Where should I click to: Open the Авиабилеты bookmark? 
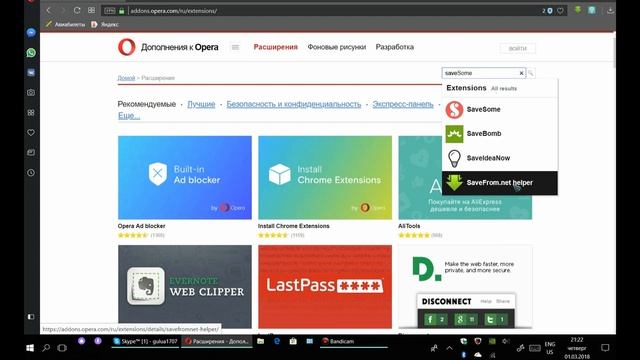[65, 24]
